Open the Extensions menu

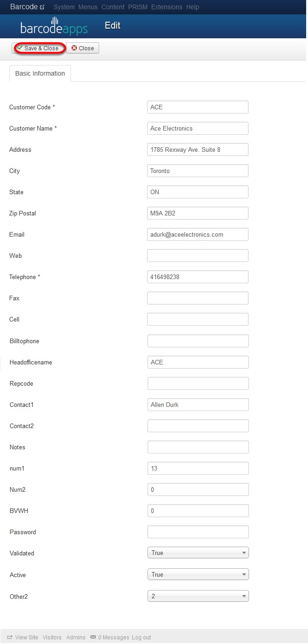tap(167, 7)
